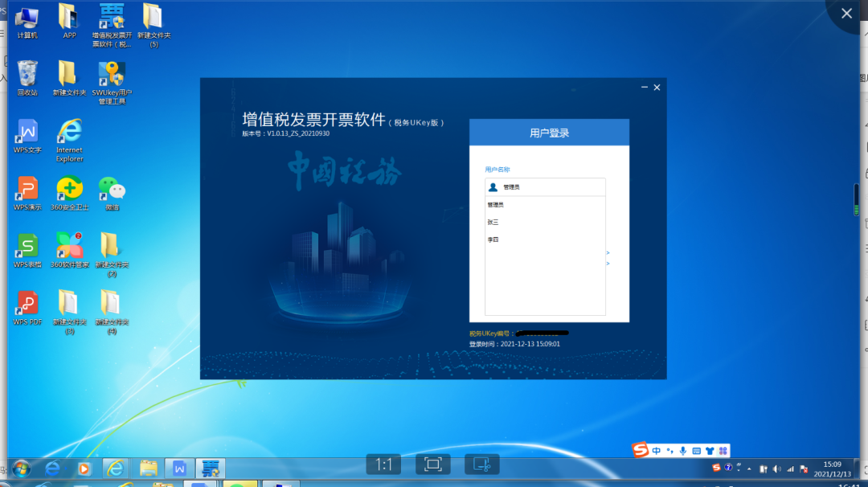Show hidden tray icons arrow
This screenshot has width=868, height=487.
(x=749, y=469)
